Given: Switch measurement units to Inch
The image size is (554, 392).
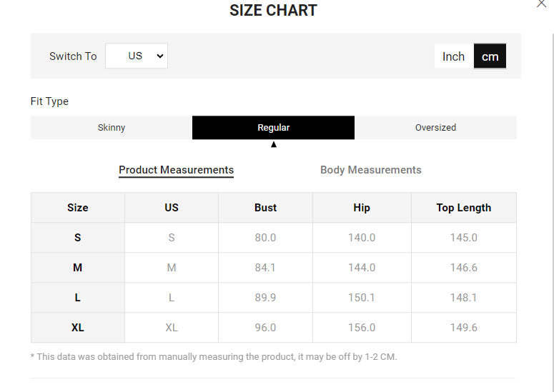Looking at the screenshot, I should (454, 56).
